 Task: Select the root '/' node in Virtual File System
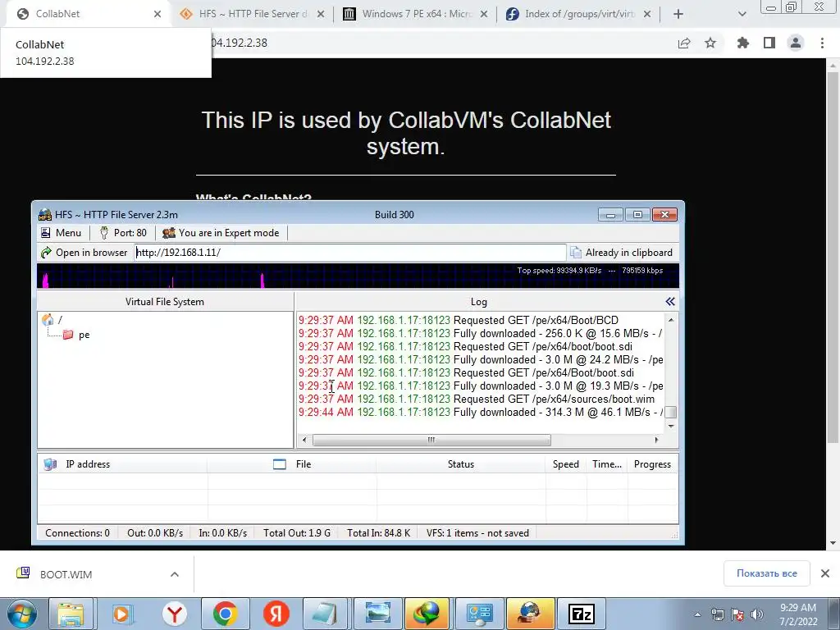(52, 320)
